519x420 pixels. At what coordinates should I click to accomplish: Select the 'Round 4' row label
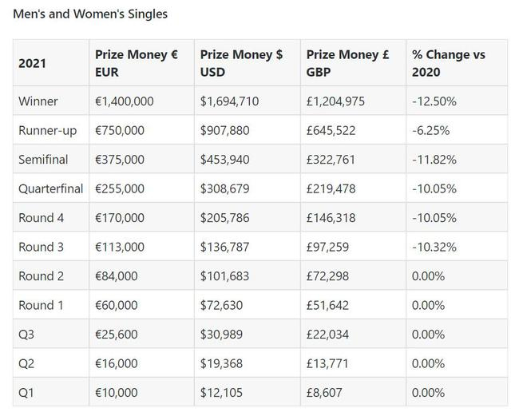click(41, 218)
